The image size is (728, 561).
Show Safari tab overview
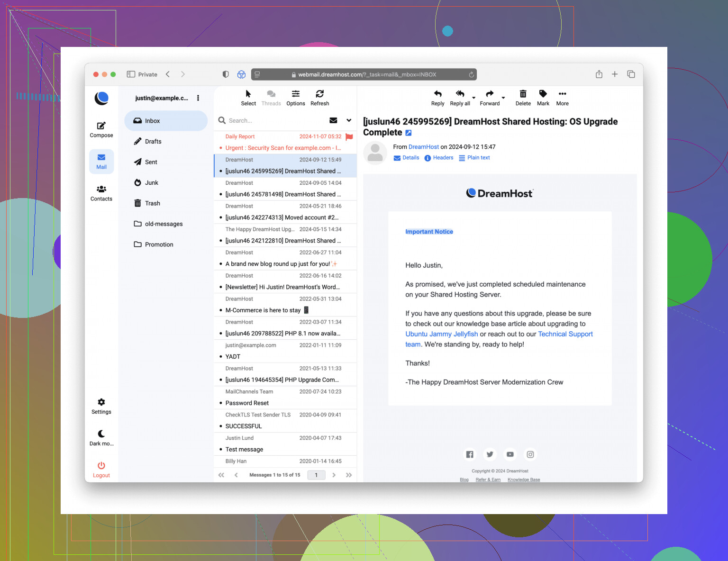631,74
